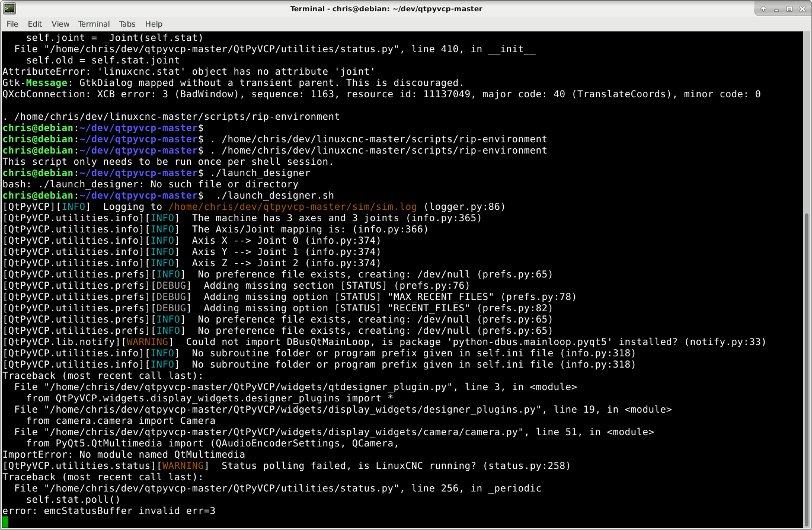Click the Gtk-Message GtkDialog warning line
Viewport: 812px width, 530px height.
tap(234, 83)
